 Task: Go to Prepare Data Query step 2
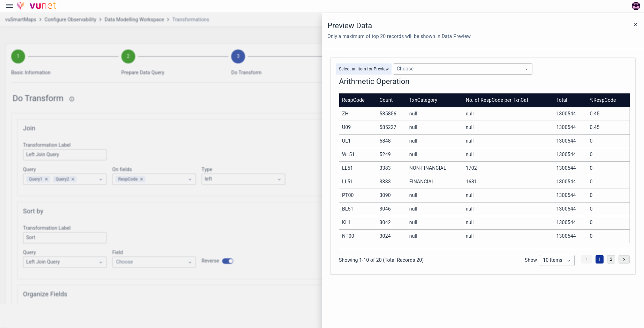pyautogui.click(x=128, y=56)
